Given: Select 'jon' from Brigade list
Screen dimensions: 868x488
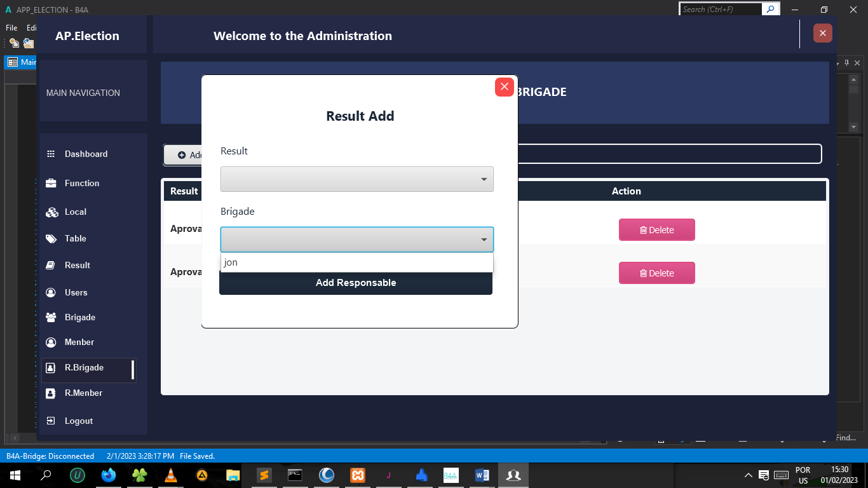Looking at the screenshot, I should [357, 262].
